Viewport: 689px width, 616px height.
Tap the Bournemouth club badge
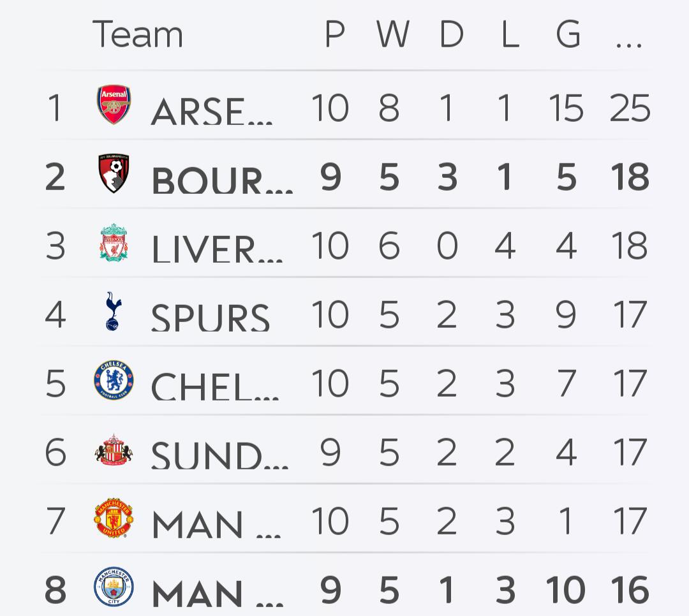(x=114, y=173)
